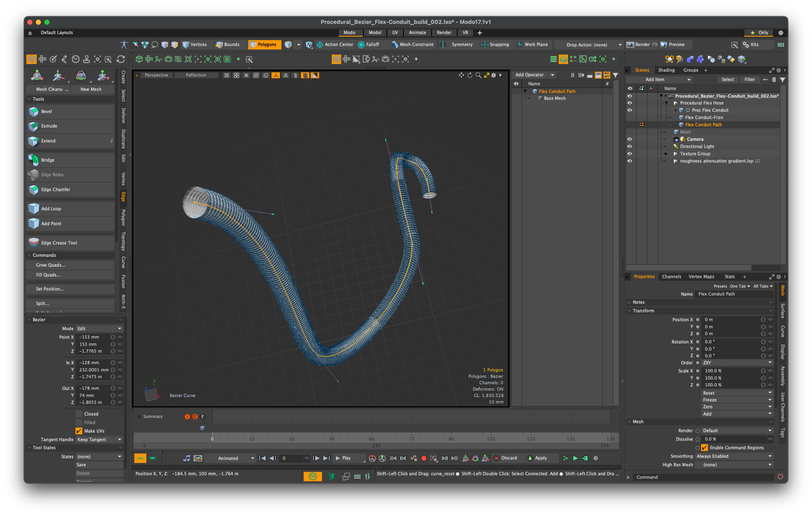
Task: Activate the Add Loop tool
Action: pos(71,209)
